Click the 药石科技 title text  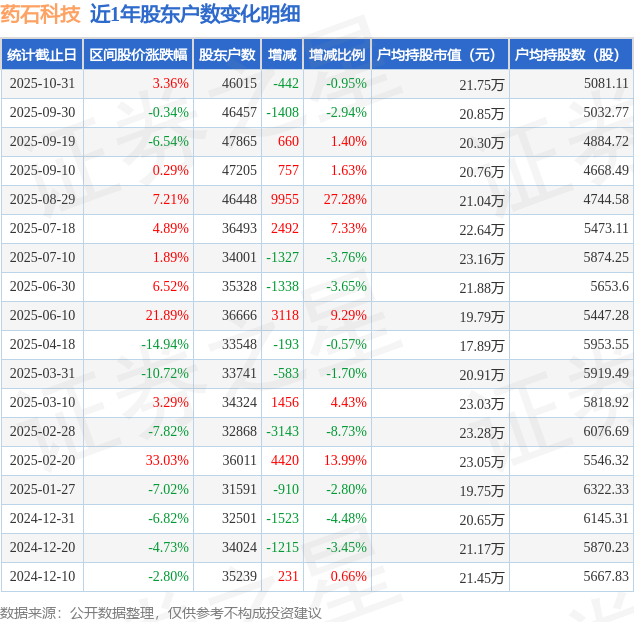click(40, 15)
